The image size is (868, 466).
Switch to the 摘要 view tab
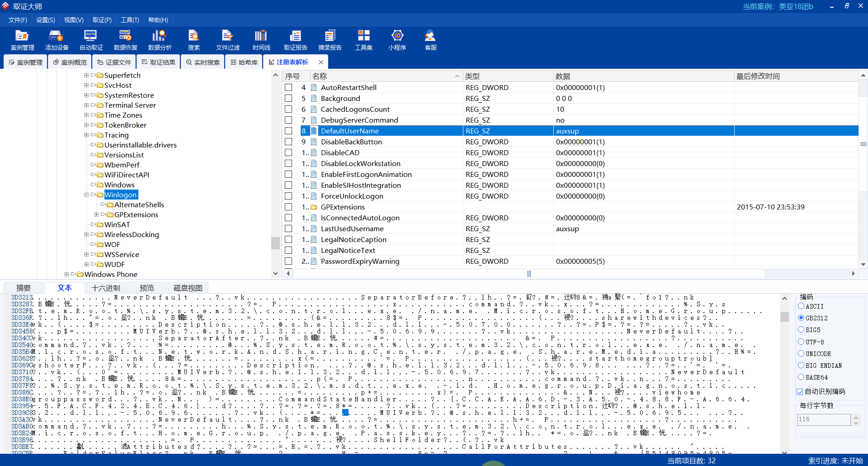(24, 288)
